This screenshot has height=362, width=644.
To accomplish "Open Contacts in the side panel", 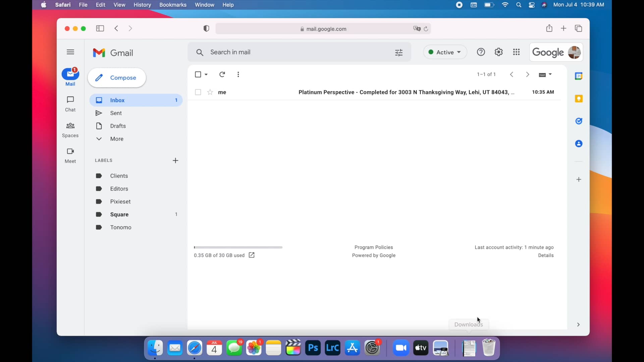I will click(x=579, y=143).
